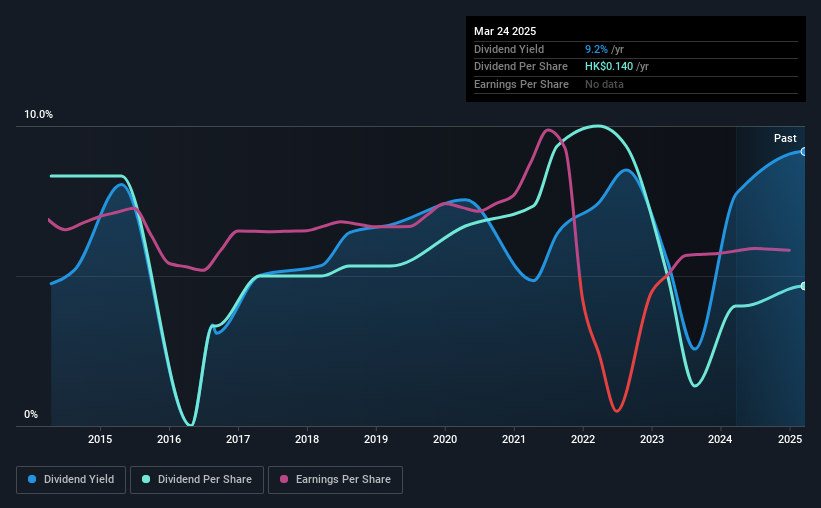
Task: Toggle the Dividend Per Share legend button
Action: [x=197, y=480]
